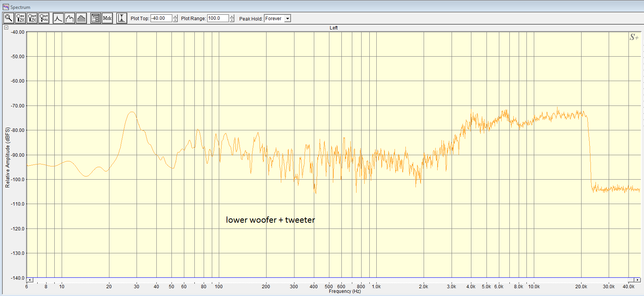Increase Plot Top with up spinner
Image resolution: width=644 pixels, height=296 pixels.
point(175,17)
